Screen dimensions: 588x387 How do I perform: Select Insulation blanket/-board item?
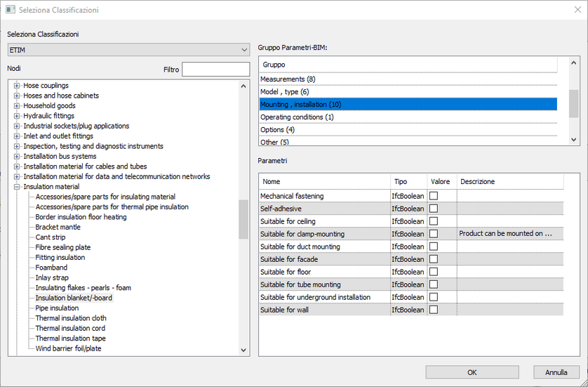point(74,298)
